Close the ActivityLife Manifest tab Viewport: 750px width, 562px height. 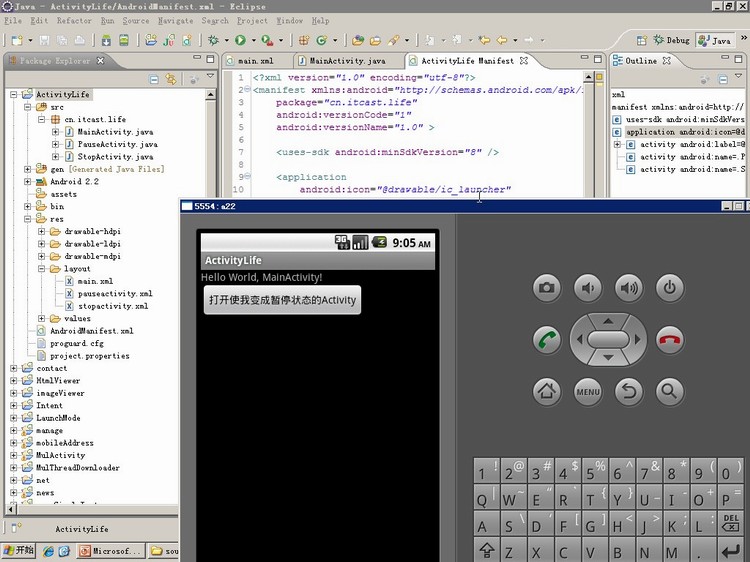[524, 61]
